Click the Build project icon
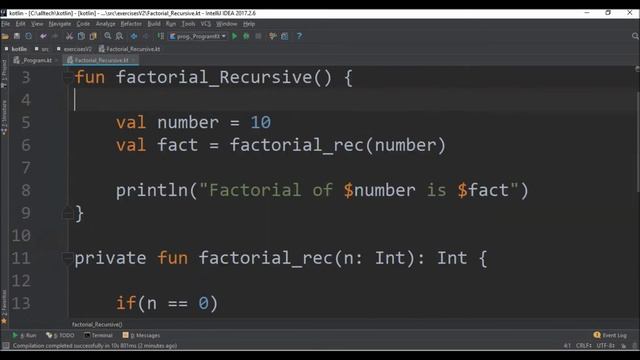The image size is (640, 360). click(x=160, y=36)
